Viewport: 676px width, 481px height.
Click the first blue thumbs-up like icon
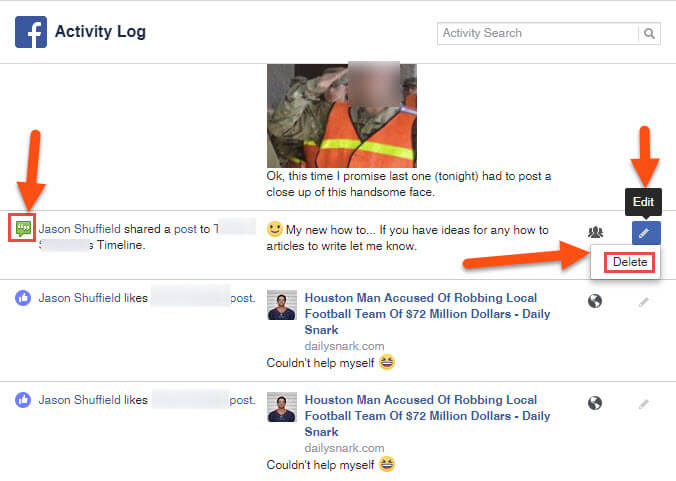pyautogui.click(x=23, y=298)
